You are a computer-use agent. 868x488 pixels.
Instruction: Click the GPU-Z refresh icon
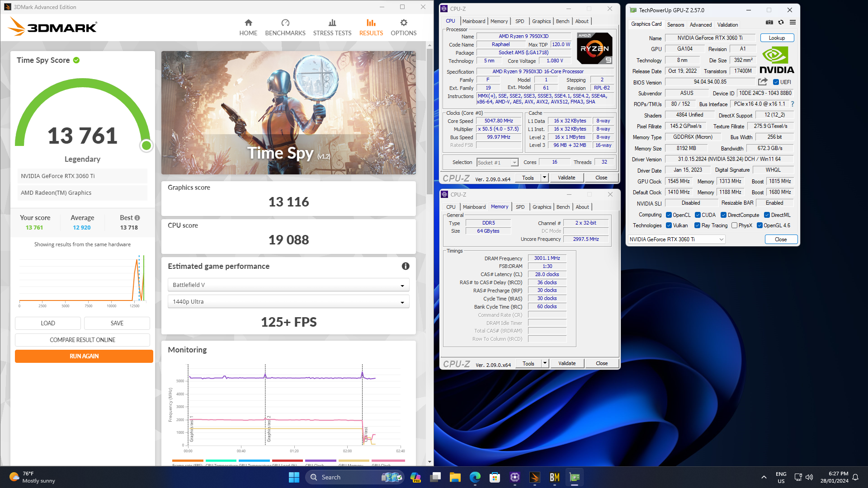click(x=781, y=22)
